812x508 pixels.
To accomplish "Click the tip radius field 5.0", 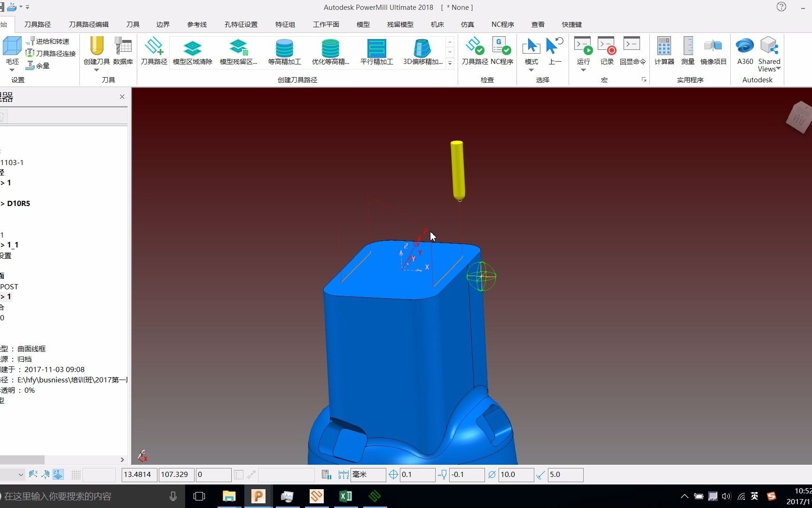I will tap(565, 475).
